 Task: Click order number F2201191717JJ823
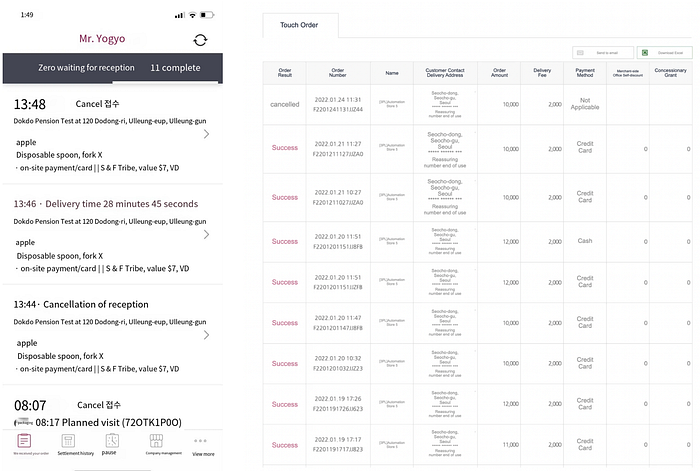tap(338, 450)
